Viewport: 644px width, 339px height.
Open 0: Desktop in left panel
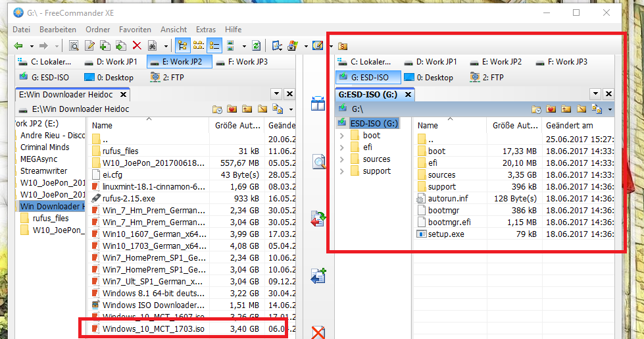pos(109,77)
